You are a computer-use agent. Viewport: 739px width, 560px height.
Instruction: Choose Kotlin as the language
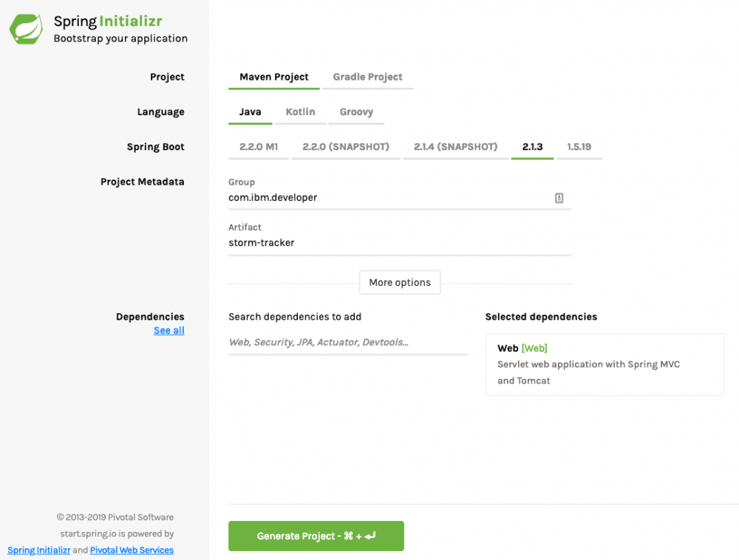point(300,112)
